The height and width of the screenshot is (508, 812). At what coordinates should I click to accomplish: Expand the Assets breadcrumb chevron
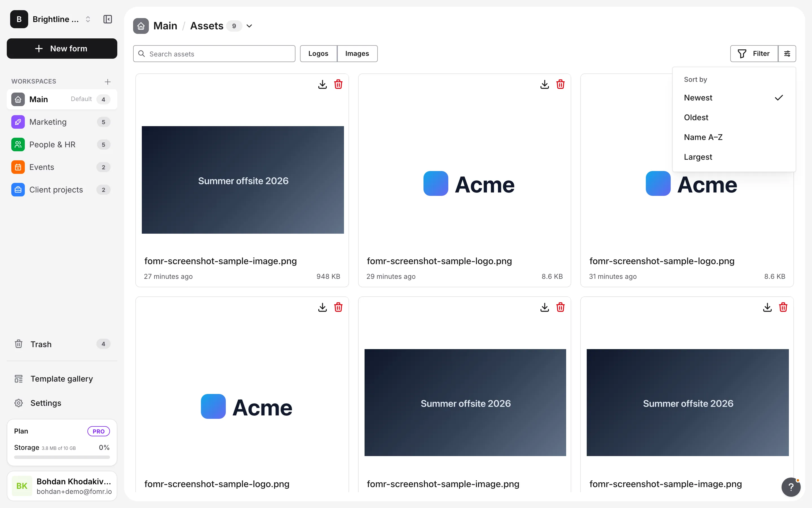249,26
